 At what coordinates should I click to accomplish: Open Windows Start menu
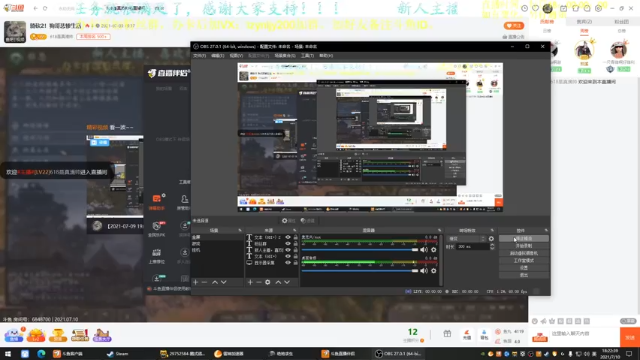(8, 353)
